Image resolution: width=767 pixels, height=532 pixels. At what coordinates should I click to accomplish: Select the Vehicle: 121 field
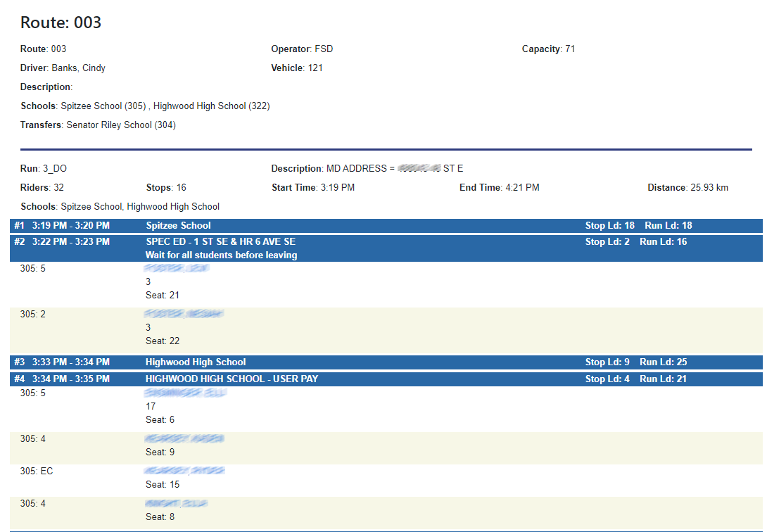click(297, 68)
